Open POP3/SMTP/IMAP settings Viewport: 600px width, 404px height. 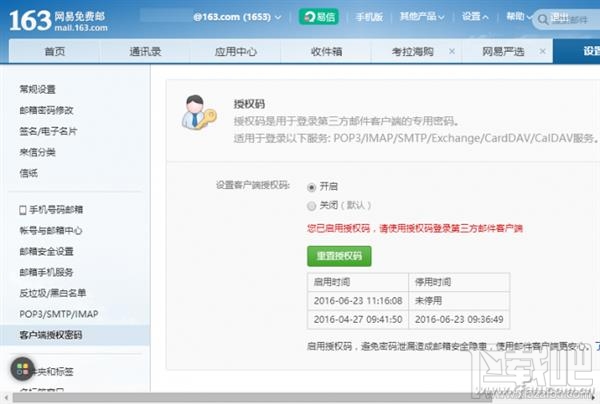click(x=59, y=314)
